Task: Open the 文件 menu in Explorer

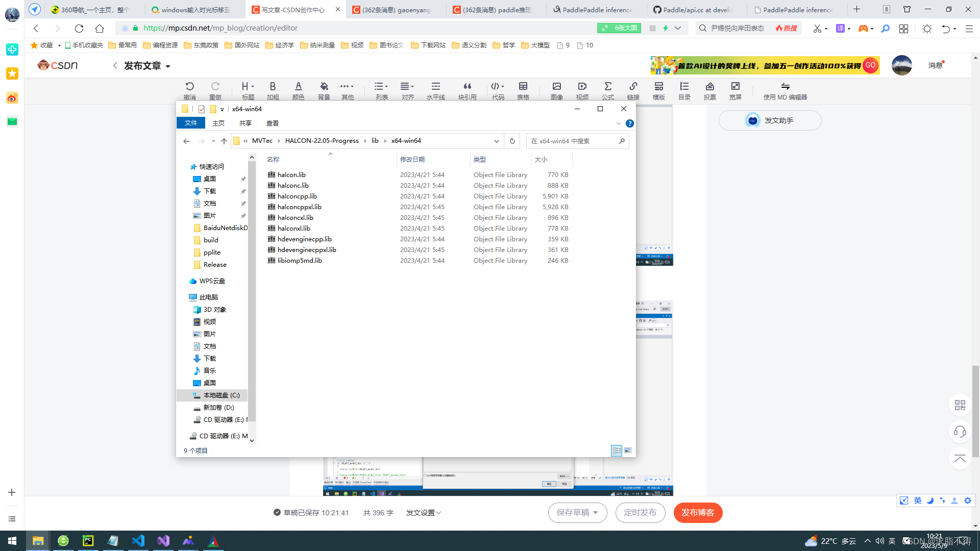Action: pos(191,123)
